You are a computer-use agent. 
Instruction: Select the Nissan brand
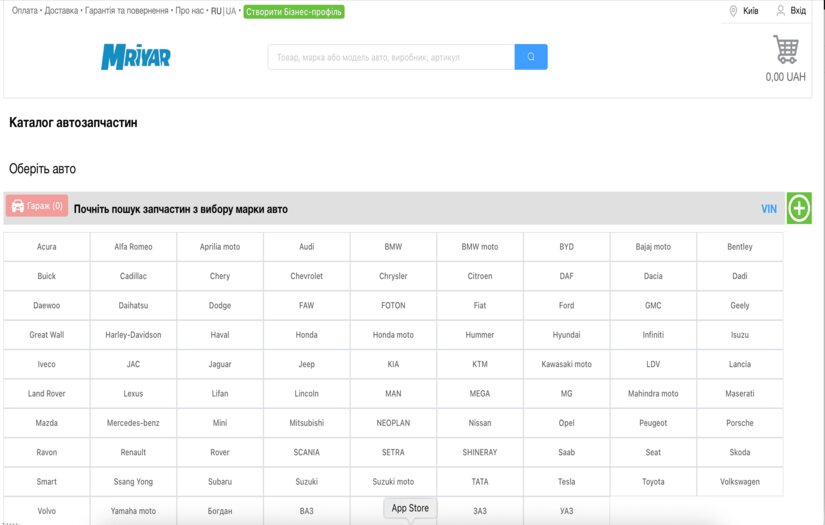(480, 423)
